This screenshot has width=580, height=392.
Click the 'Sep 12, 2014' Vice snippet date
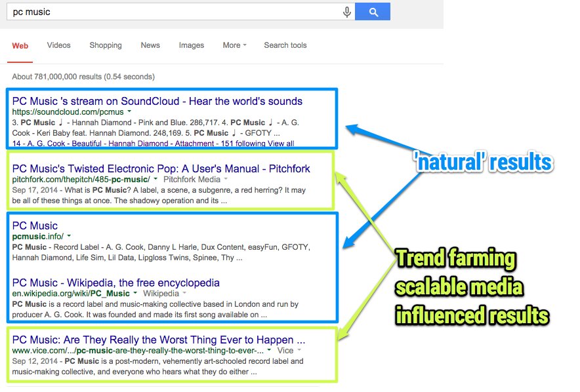pyautogui.click(x=35, y=361)
